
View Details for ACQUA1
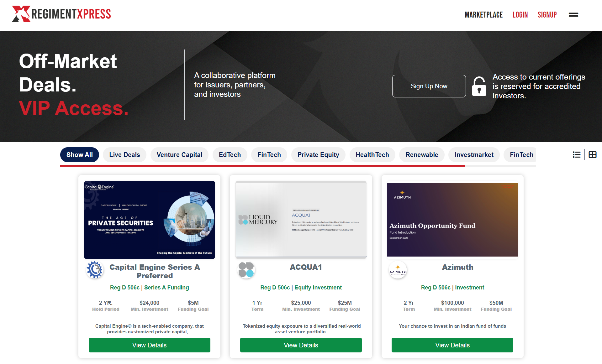(301, 345)
